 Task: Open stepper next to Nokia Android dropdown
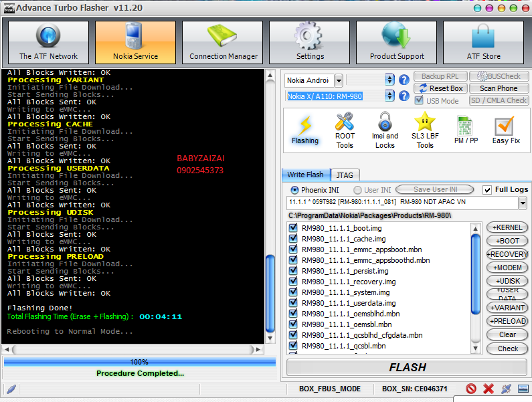(389, 80)
